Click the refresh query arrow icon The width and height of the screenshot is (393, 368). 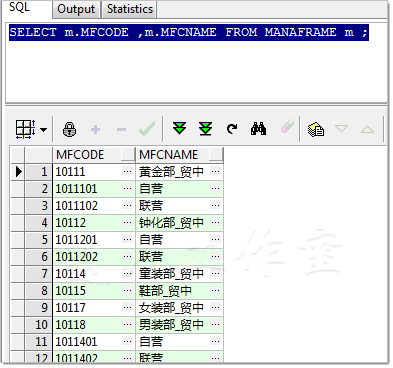(x=232, y=129)
